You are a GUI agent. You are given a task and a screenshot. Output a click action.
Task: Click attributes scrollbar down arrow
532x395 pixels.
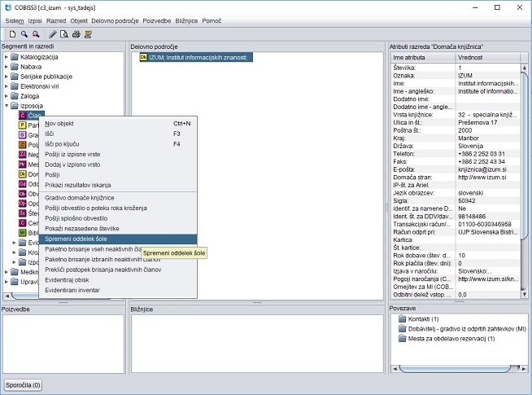[x=524, y=295]
